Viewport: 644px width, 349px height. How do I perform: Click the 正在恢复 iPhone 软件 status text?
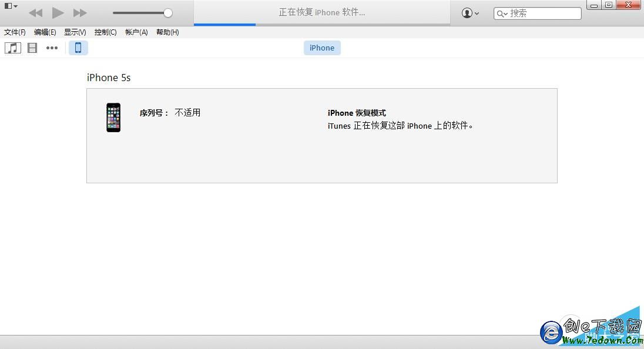(x=322, y=12)
